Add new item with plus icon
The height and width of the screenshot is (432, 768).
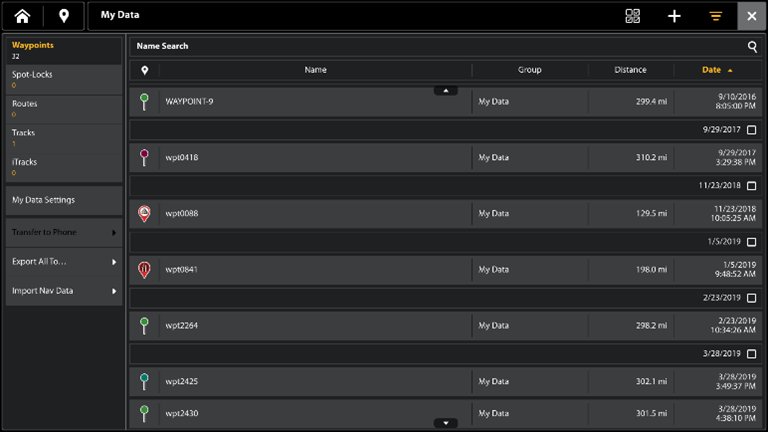click(x=674, y=16)
